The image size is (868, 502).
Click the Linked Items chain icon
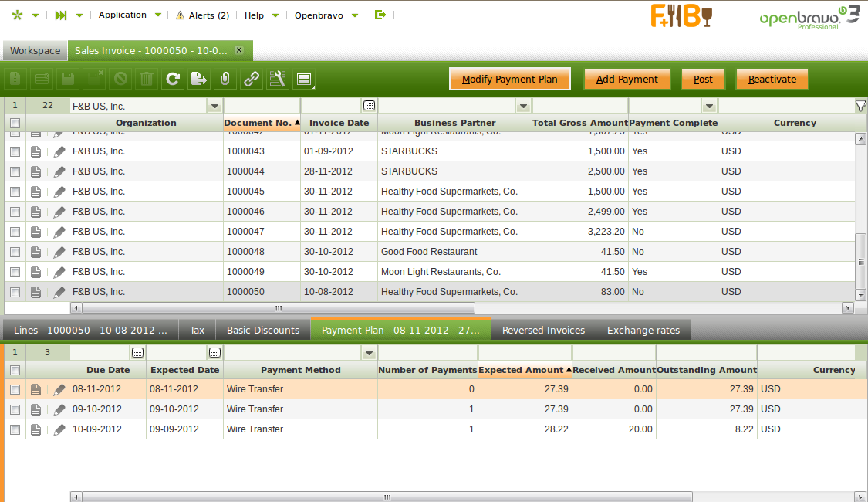pos(252,79)
